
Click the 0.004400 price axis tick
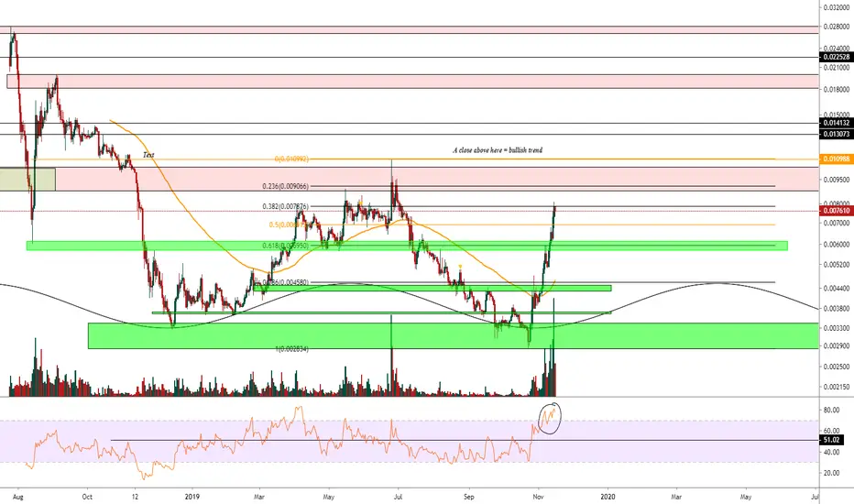pos(836,289)
